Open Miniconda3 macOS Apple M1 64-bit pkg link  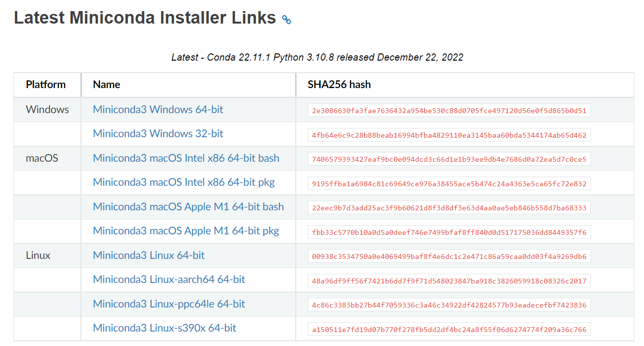point(186,231)
